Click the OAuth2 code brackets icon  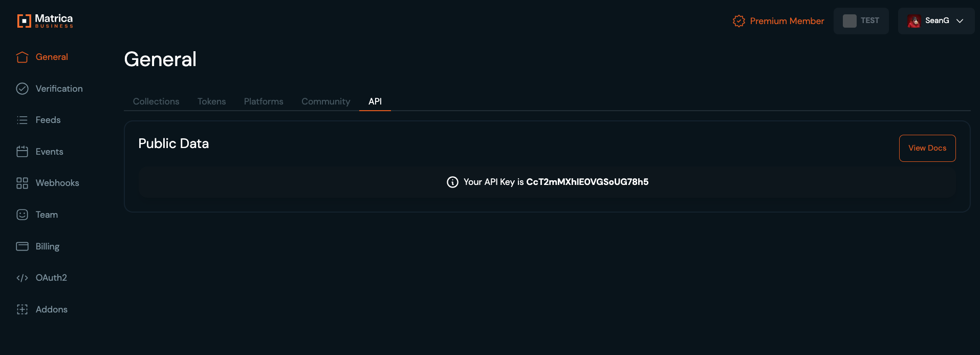[x=22, y=278]
